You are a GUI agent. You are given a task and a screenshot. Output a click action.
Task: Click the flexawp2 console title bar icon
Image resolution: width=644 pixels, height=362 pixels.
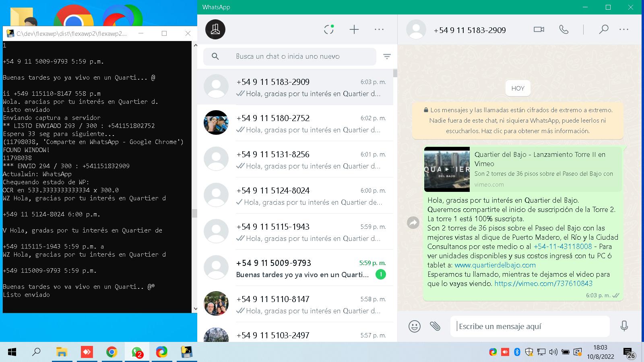point(10,33)
